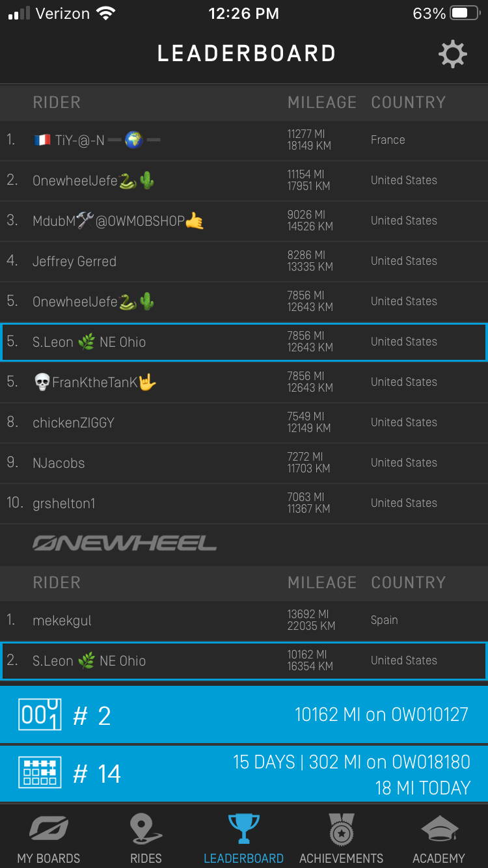488x868 pixels.
Task: Select FranKtheTanK rider row
Action: pyautogui.click(x=244, y=382)
